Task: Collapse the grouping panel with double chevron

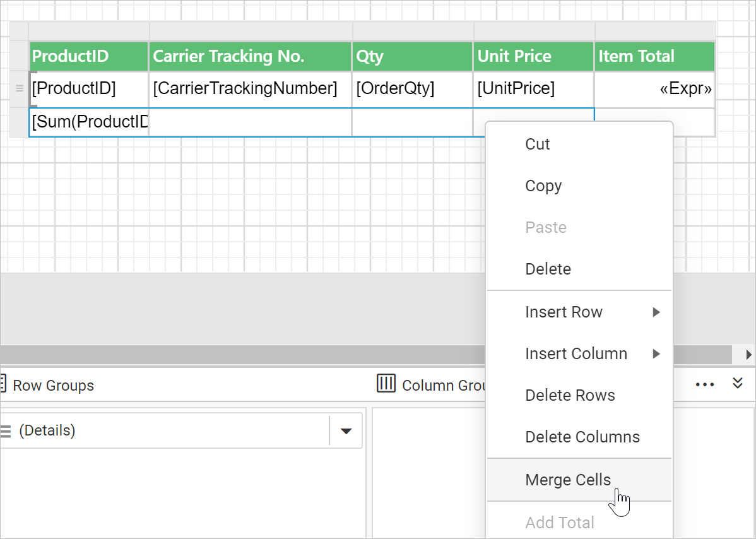Action: click(738, 383)
